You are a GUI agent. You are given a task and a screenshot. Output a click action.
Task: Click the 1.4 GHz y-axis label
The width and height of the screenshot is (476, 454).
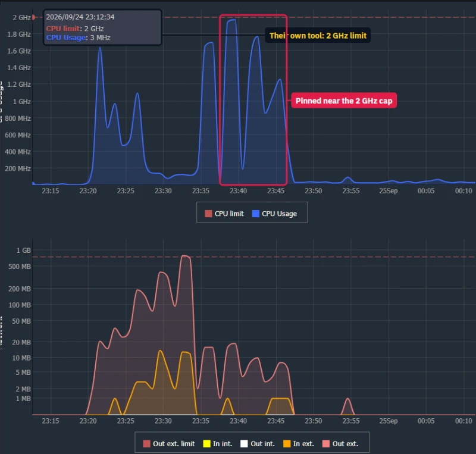tap(19, 68)
